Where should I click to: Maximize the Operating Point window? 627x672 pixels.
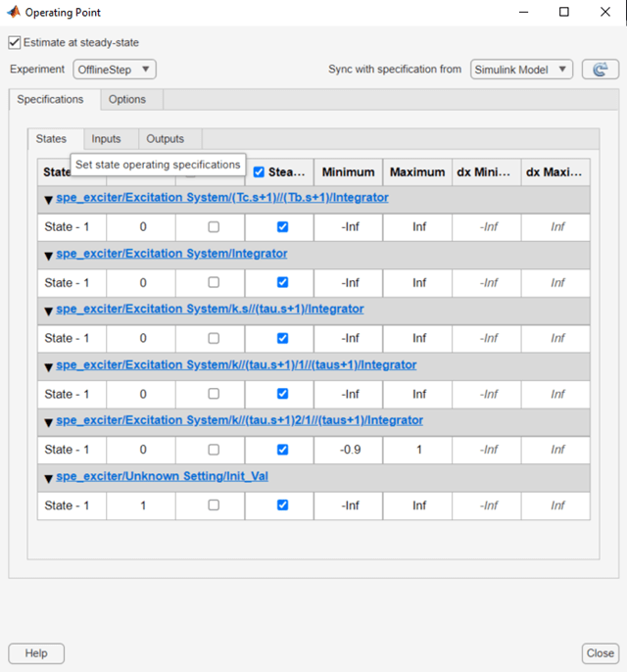(x=564, y=12)
